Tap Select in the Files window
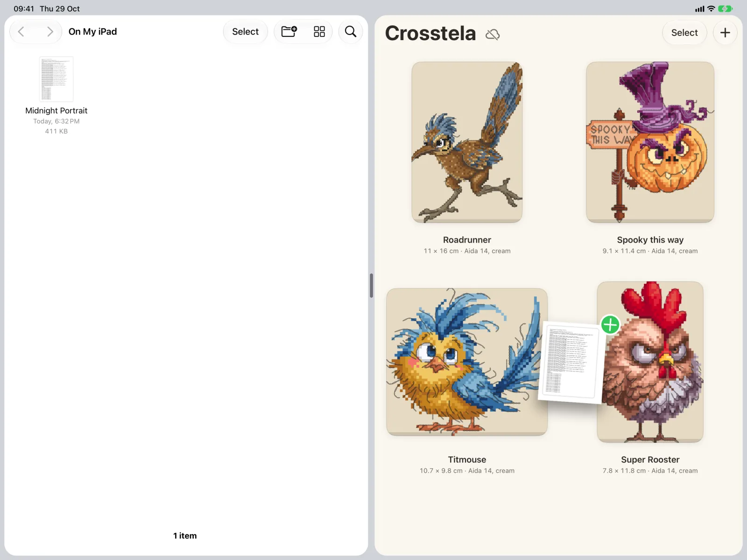The width and height of the screenshot is (747, 560). (x=246, y=32)
